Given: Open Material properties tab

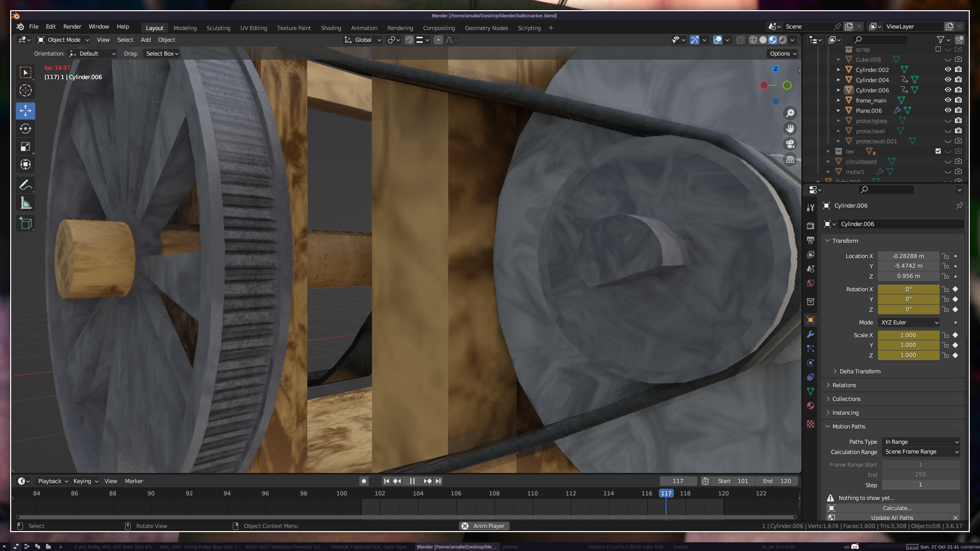Looking at the screenshot, I should click(811, 406).
